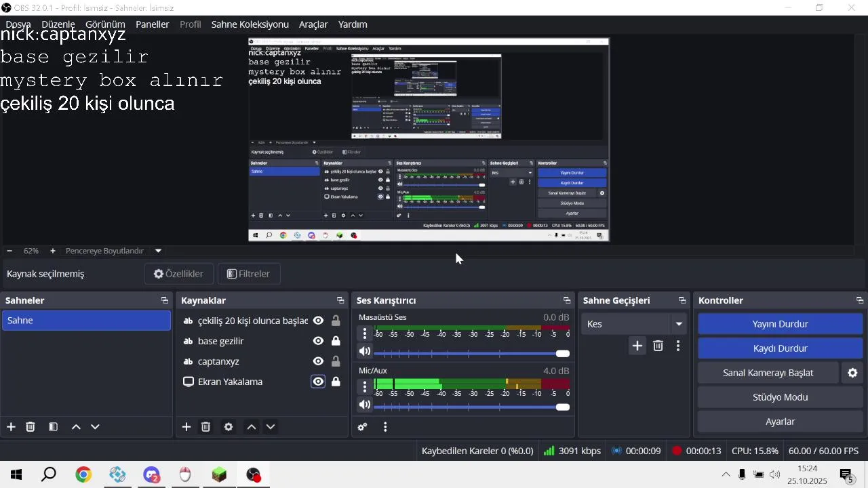Add a new scene with plus icon
This screenshot has width=868, height=488.
click(11, 427)
